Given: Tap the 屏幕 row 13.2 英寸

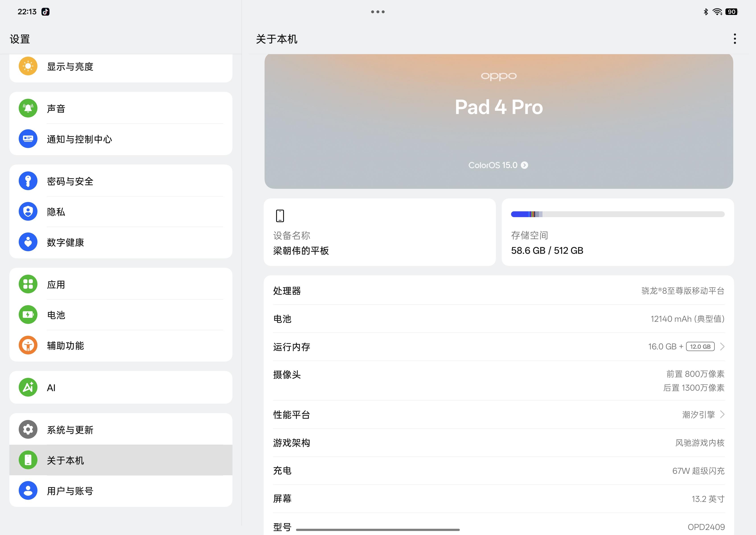Looking at the screenshot, I should [x=499, y=499].
